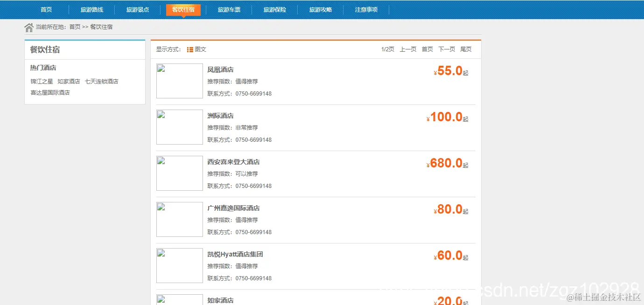Open the 旅游车票 navigation item

[x=229, y=10]
